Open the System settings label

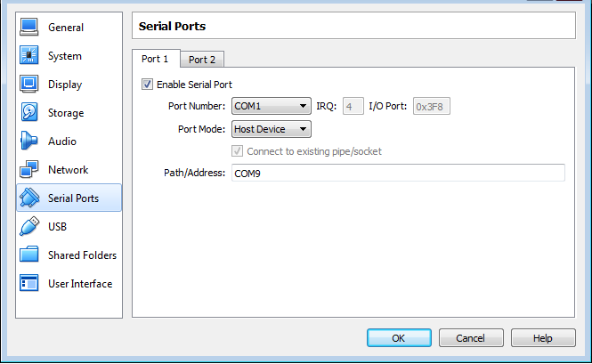point(65,56)
